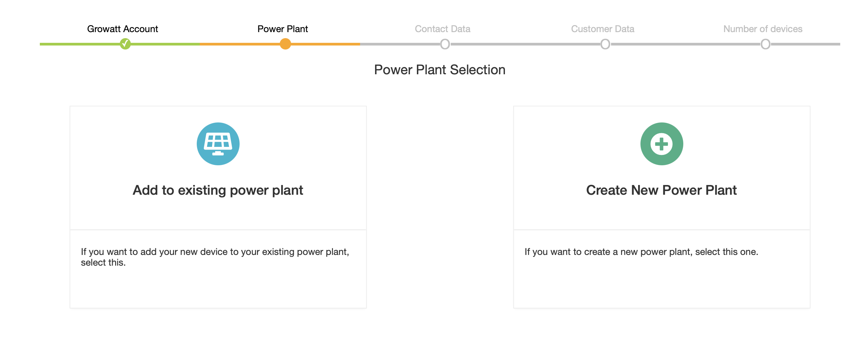Image resolution: width=868 pixels, height=362 pixels.
Task: Open the Number of devices step label
Action: pos(762,29)
